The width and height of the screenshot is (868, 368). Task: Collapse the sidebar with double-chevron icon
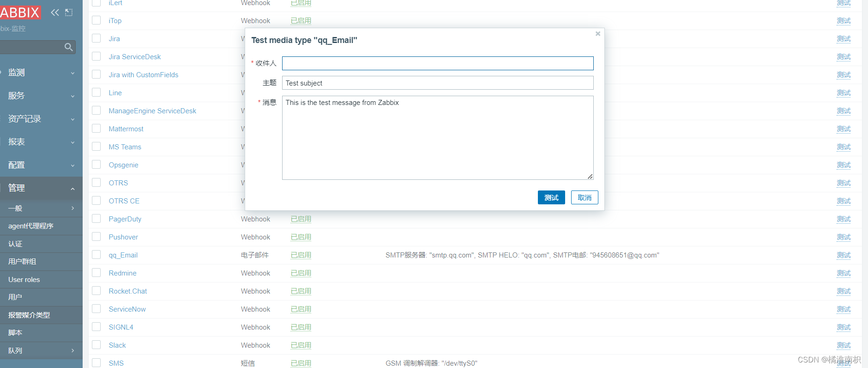(x=55, y=12)
